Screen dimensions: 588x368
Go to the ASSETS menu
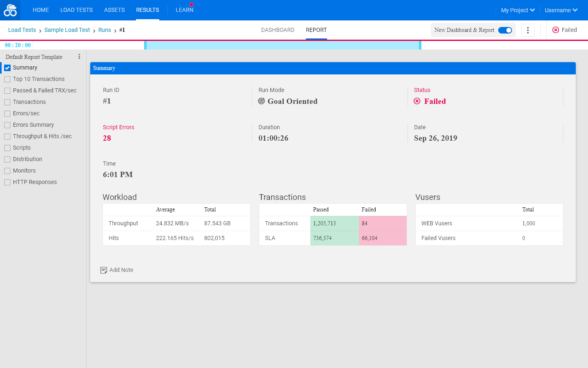point(114,10)
